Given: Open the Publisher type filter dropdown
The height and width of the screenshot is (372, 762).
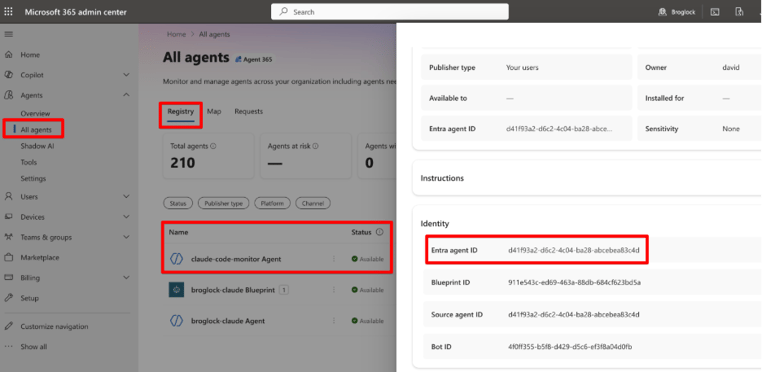Looking at the screenshot, I should click(224, 203).
